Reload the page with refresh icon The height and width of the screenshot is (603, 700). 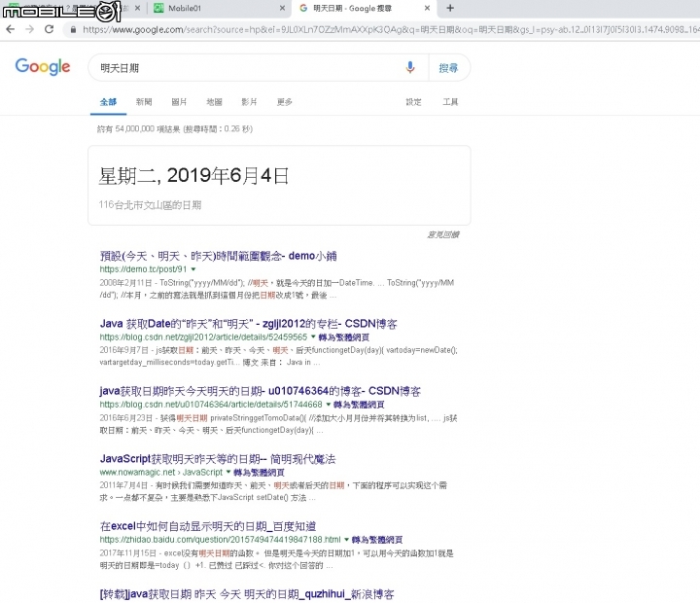[50, 29]
